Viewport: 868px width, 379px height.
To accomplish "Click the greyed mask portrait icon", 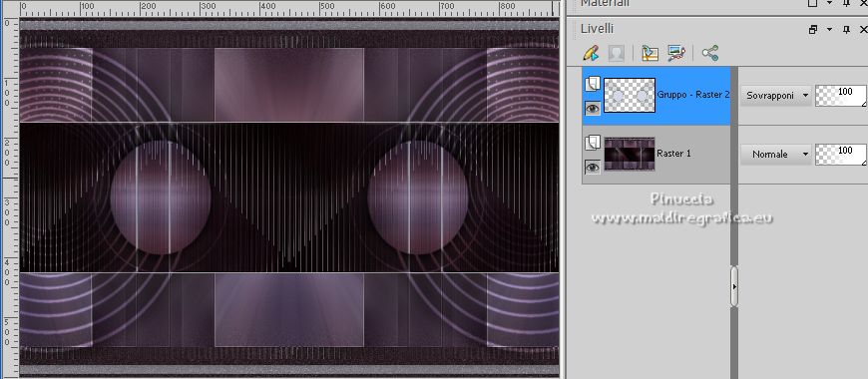I will click(616, 53).
